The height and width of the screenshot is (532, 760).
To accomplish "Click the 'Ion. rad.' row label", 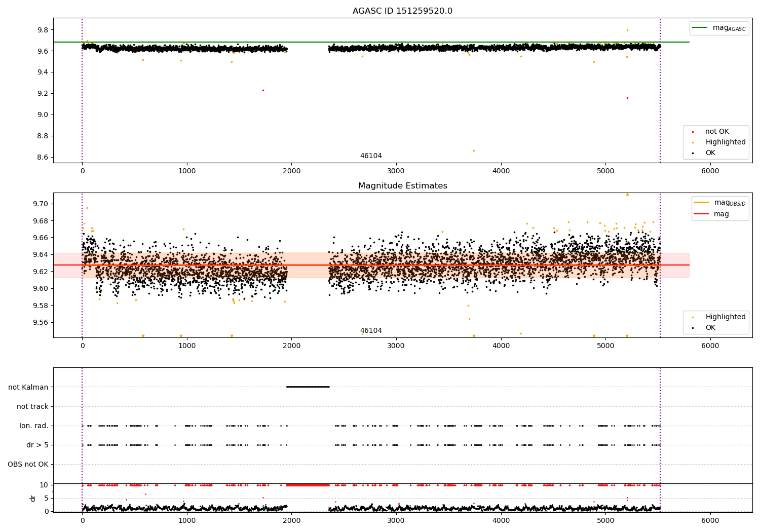I will point(34,426).
